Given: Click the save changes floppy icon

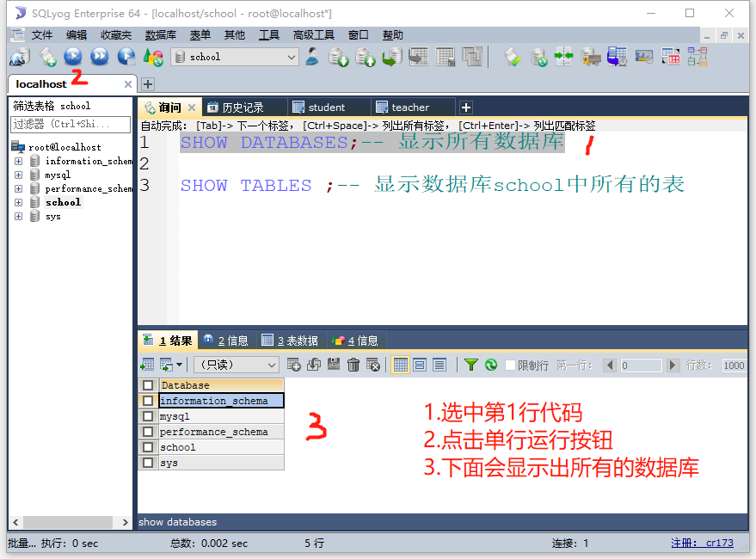Looking at the screenshot, I should pos(334,365).
